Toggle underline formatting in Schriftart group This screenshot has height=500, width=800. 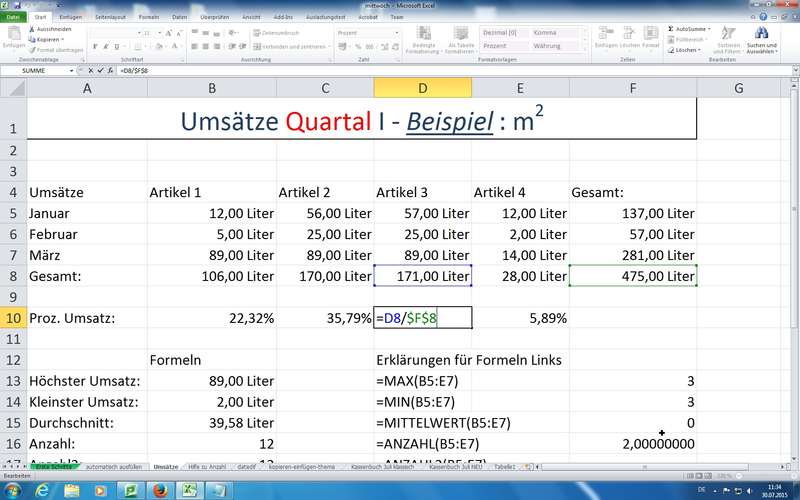coord(117,46)
